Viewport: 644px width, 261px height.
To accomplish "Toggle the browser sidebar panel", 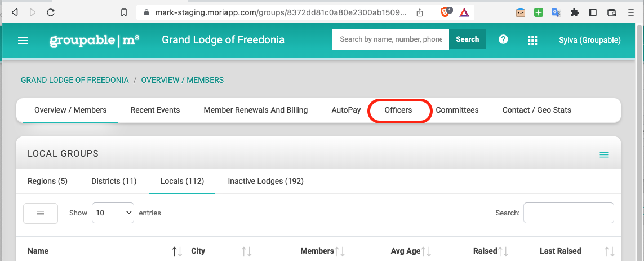I will coord(592,12).
